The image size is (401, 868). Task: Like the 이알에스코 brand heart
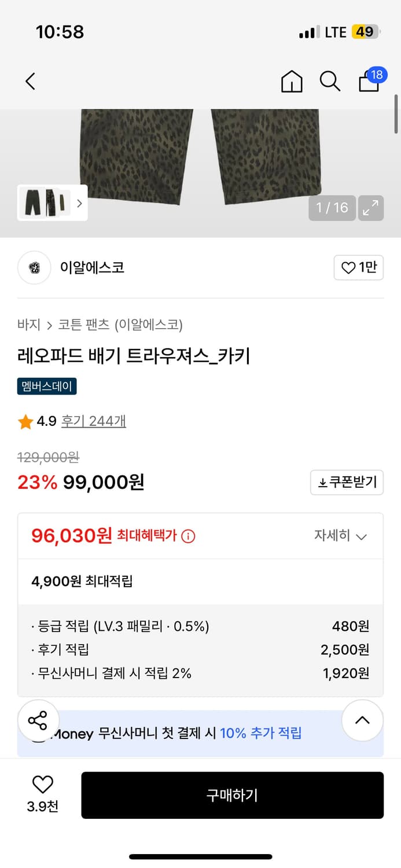click(358, 267)
